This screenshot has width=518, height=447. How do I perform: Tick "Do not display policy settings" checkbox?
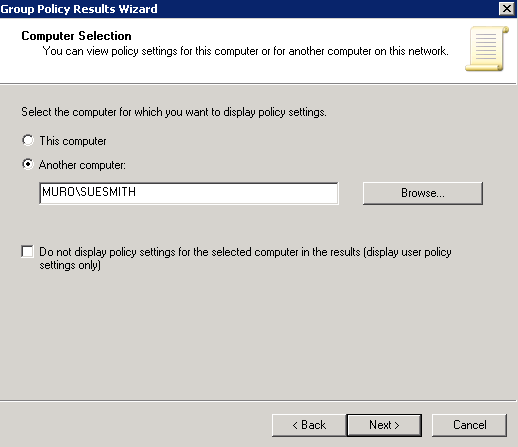coord(27,252)
